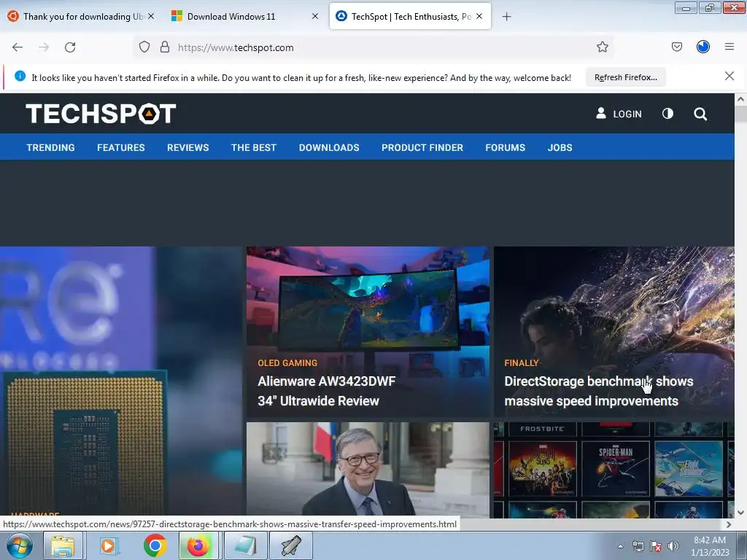The height and width of the screenshot is (560, 747).
Task: Open the rocket-shaped taskbar application icon
Action: point(291,545)
